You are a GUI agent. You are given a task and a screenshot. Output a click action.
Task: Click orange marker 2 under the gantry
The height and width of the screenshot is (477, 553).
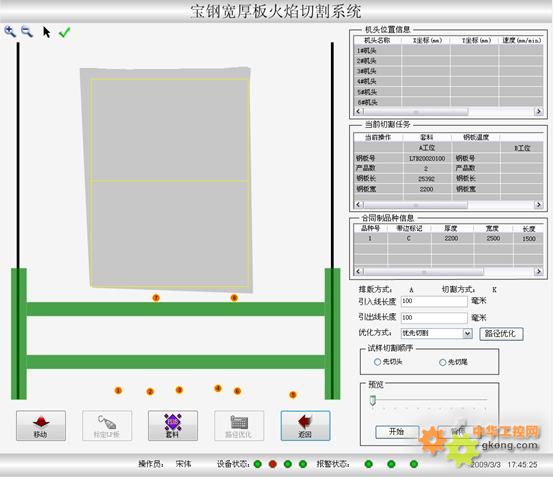(x=150, y=392)
